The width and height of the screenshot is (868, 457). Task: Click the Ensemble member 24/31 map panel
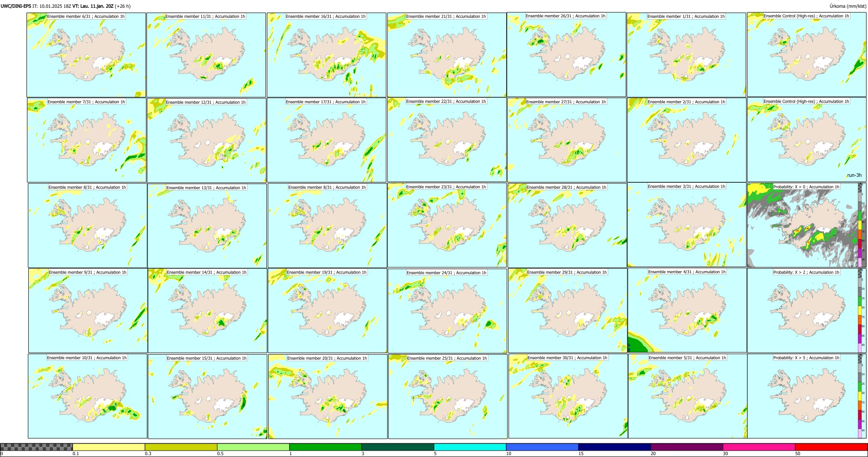point(448,311)
